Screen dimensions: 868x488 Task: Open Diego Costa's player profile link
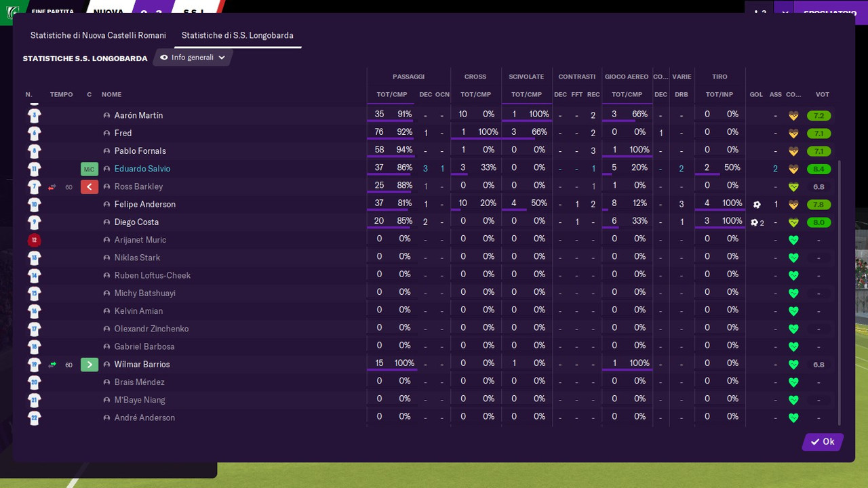pyautogui.click(x=136, y=222)
